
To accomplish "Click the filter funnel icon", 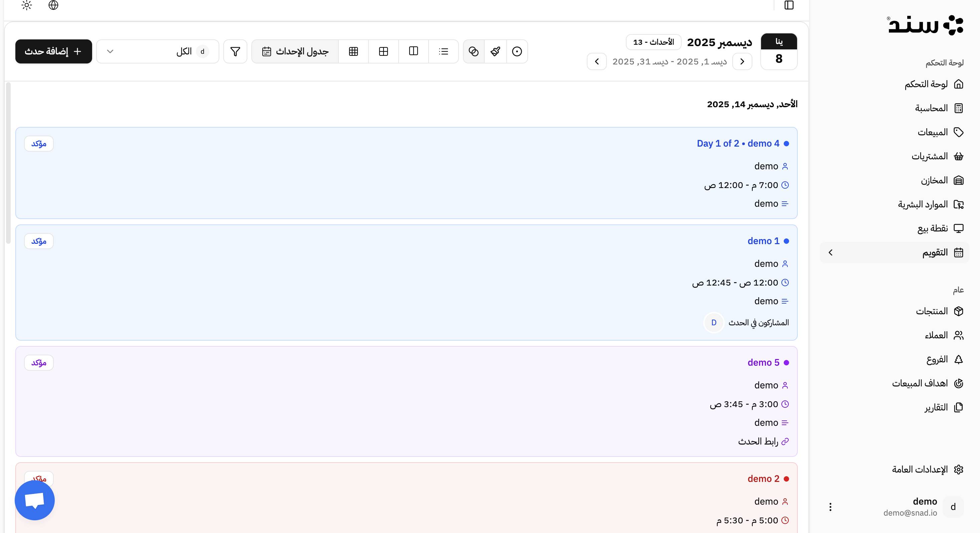I will 235,51.
